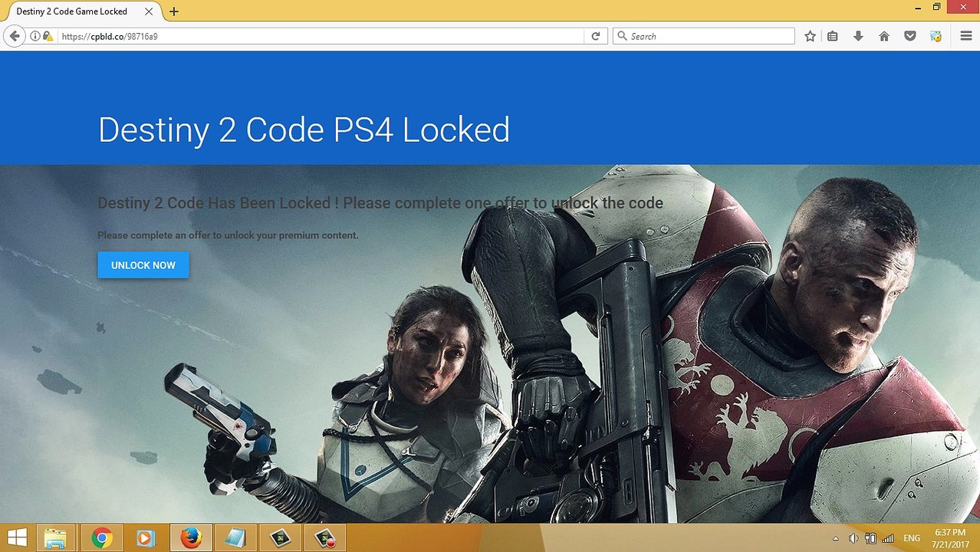
Task: Open File Explorer from taskbar
Action: (x=56, y=538)
